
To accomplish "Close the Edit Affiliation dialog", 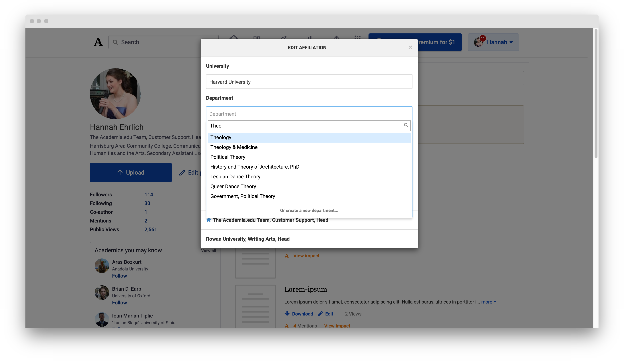I will 410,48.
